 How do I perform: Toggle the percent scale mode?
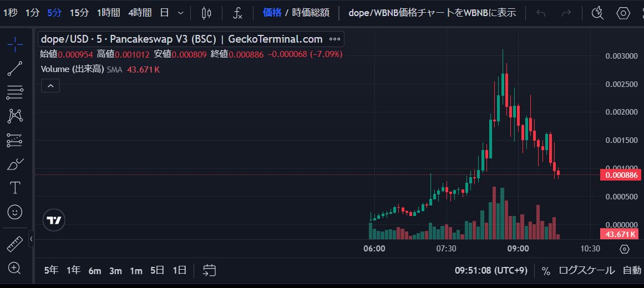(546, 270)
